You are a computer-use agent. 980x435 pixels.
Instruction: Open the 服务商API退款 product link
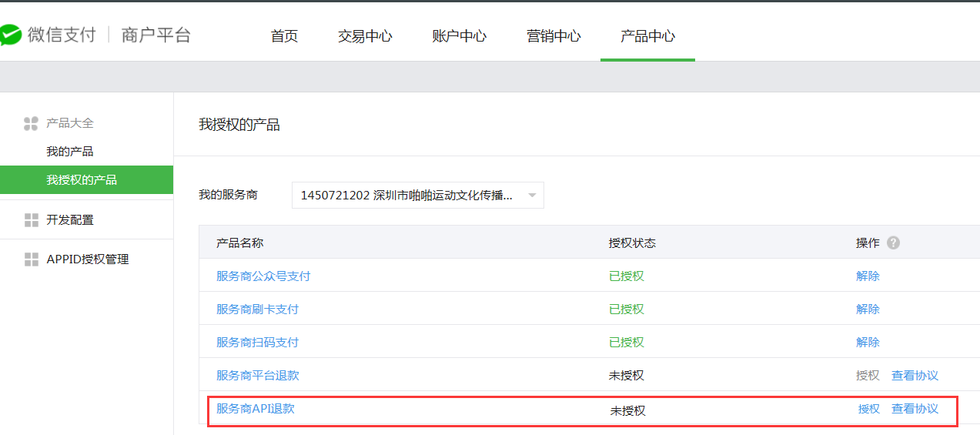pyautogui.click(x=256, y=409)
